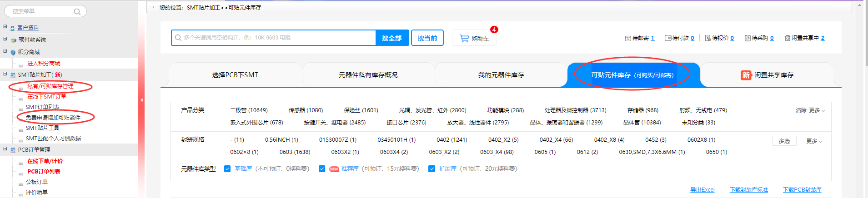Viewport: 868px width, 198px height.
Task: Click the 闲置共享中 icon
Action: click(788, 38)
